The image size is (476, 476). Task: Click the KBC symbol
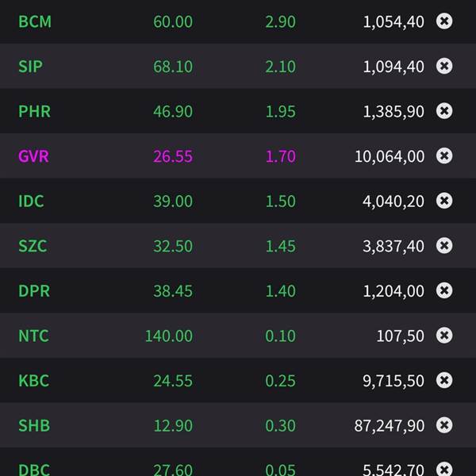tap(33, 381)
